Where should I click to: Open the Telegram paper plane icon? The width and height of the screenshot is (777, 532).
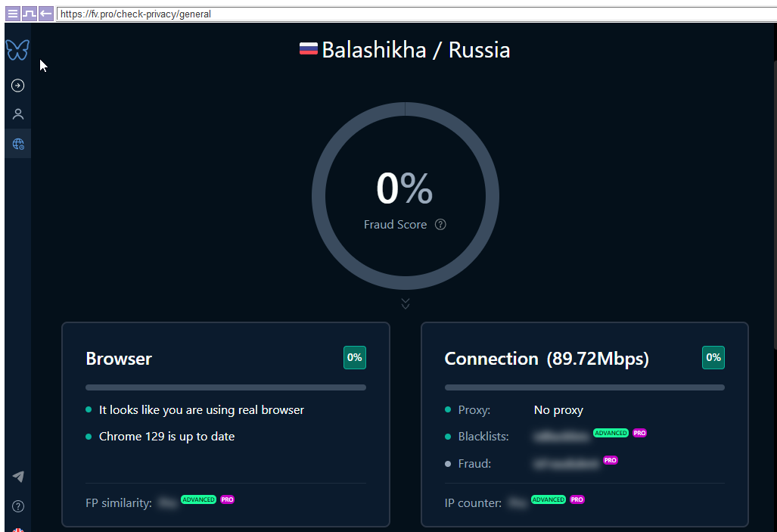(x=17, y=477)
